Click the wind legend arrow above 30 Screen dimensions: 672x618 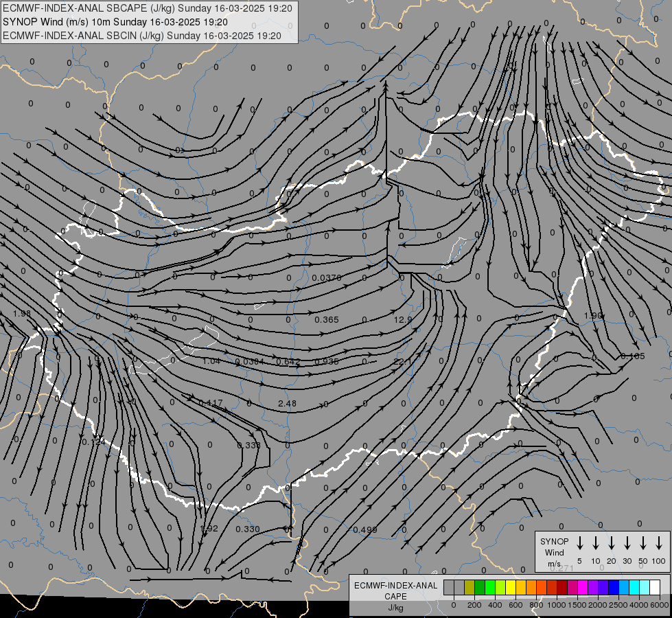[x=627, y=543]
